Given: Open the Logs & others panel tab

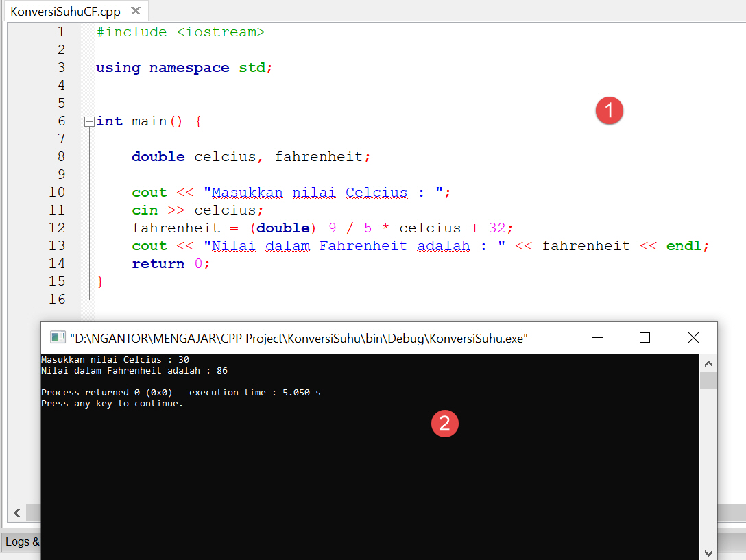Looking at the screenshot, I should click(x=23, y=541).
